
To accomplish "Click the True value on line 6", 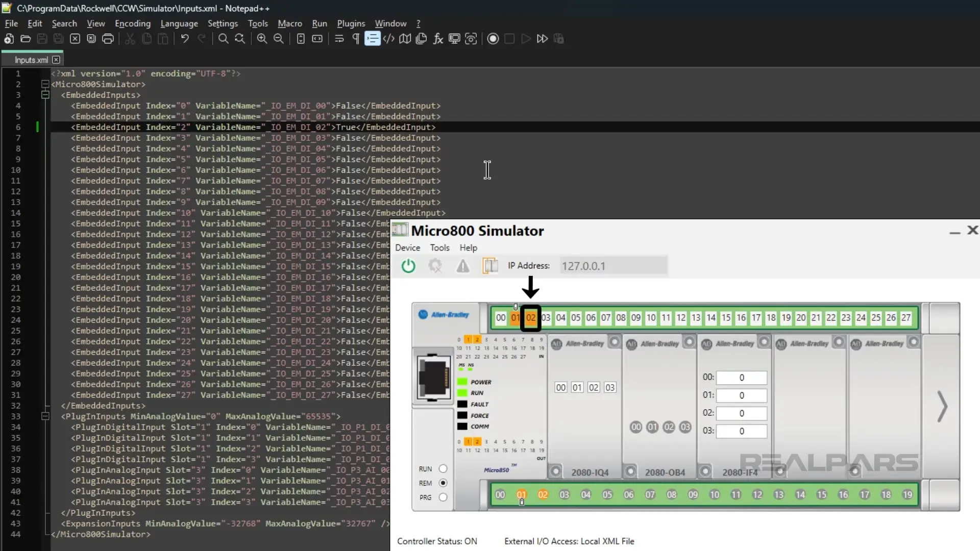I will [346, 127].
